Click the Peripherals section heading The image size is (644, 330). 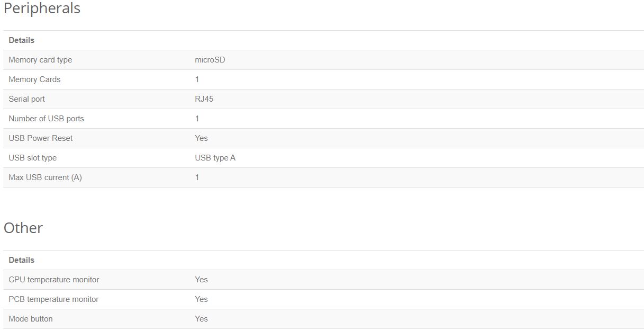(42, 8)
